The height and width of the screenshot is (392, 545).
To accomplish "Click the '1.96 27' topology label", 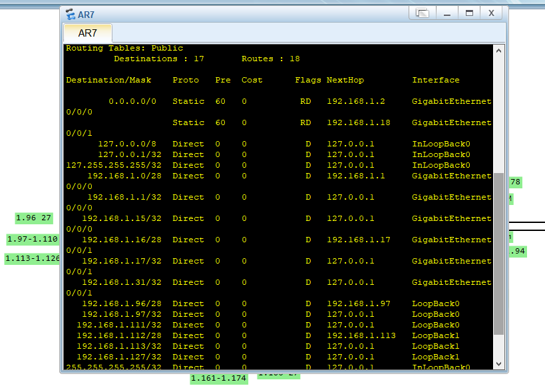I will (34, 218).
